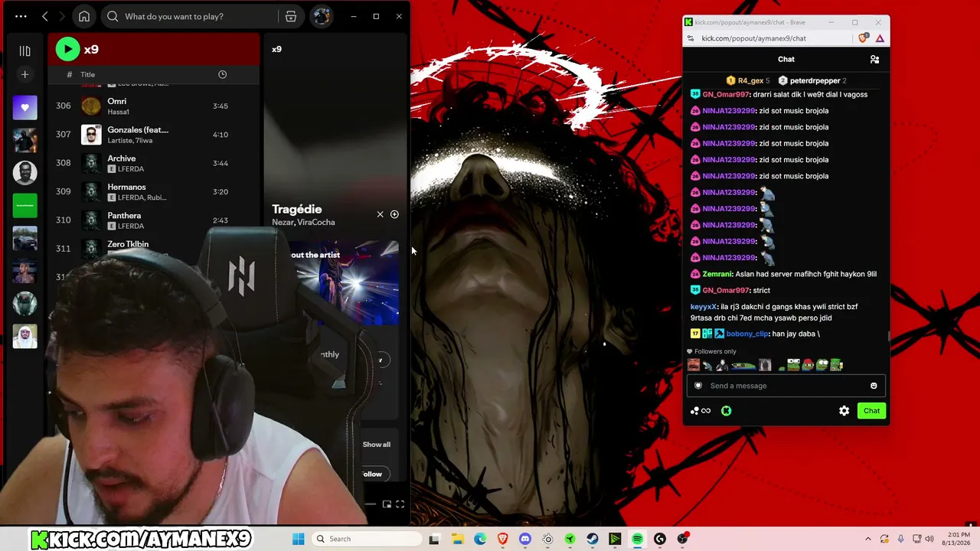Open the green cover playlist in sidebar
The image size is (980, 551).
pos(24,206)
